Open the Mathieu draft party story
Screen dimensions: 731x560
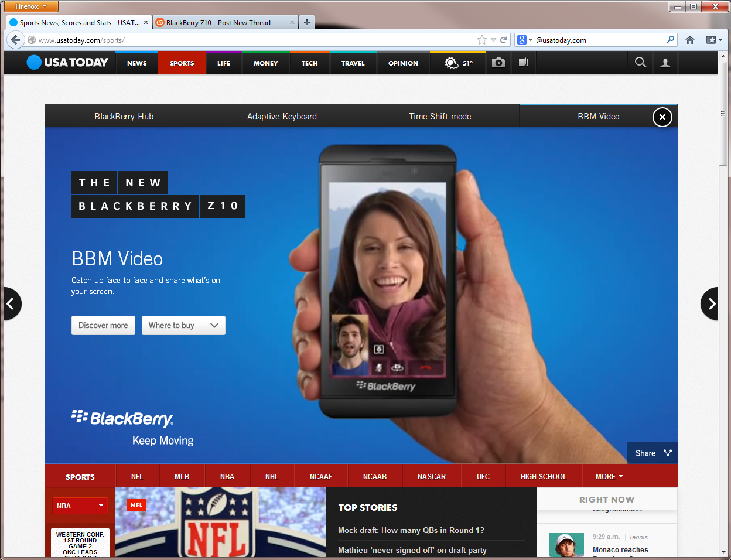[x=412, y=550]
